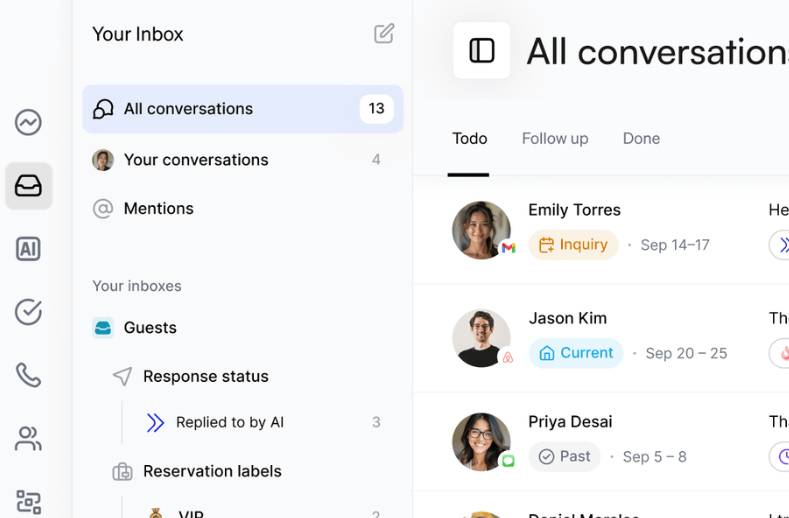This screenshot has width=789, height=518.
Task: Filter by Replied to by AI
Action: [x=262, y=422]
